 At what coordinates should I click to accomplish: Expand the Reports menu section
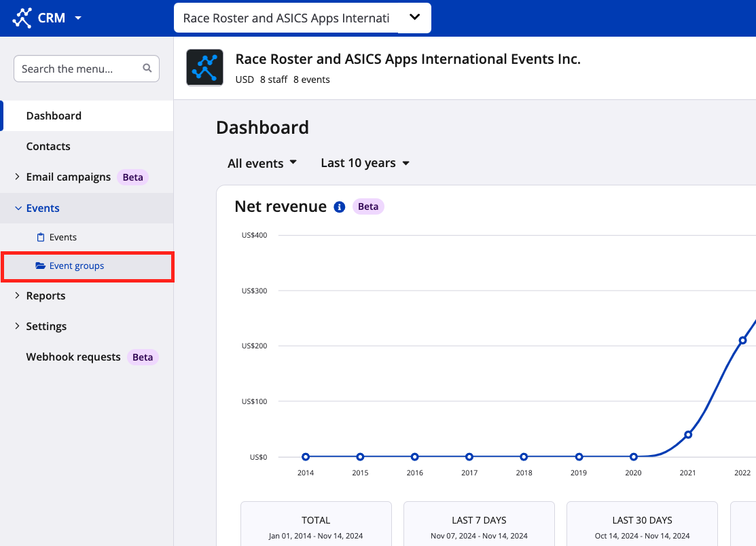(x=17, y=296)
